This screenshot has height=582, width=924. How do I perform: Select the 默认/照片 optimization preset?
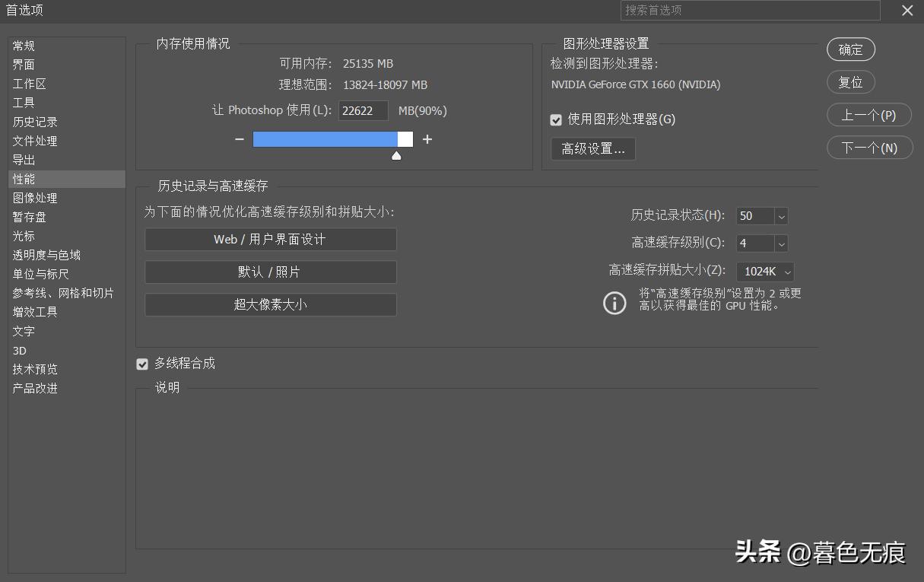[270, 272]
